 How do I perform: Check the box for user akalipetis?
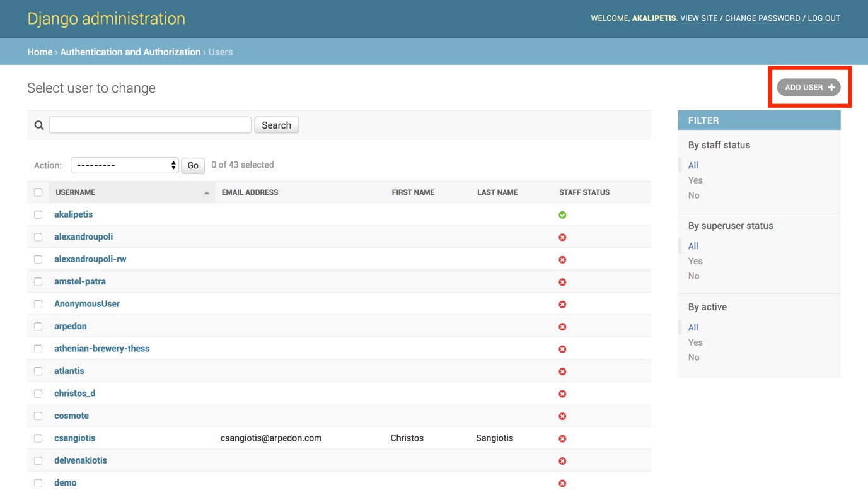click(x=38, y=214)
